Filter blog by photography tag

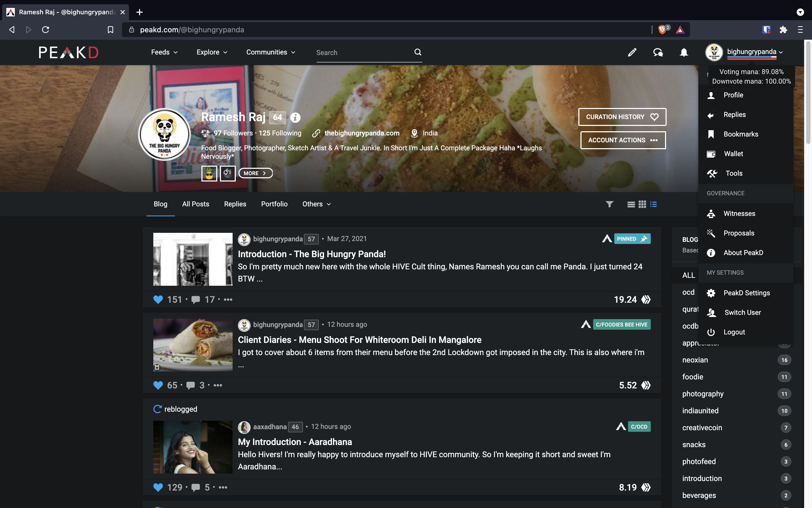click(x=703, y=394)
